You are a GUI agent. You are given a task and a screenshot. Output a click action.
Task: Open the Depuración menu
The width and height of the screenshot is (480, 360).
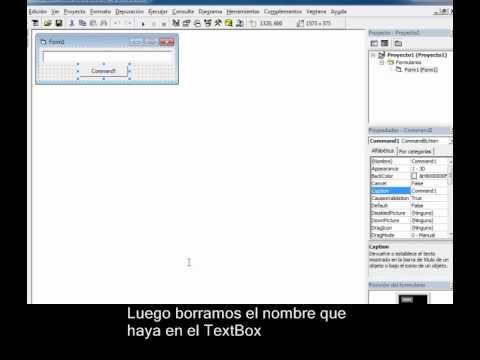(x=130, y=12)
